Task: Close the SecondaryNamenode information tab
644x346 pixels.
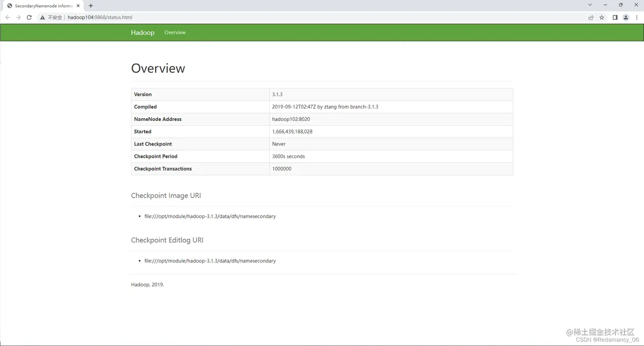Action: tap(78, 6)
